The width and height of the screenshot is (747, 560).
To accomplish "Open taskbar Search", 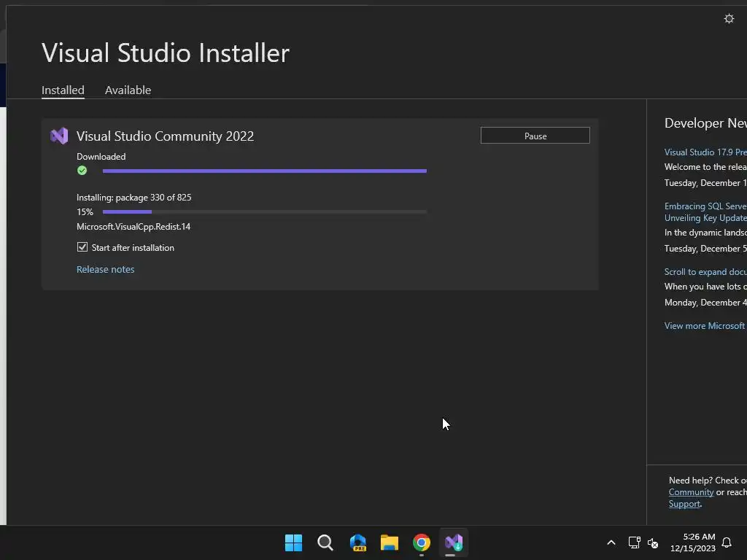I will 325,542.
